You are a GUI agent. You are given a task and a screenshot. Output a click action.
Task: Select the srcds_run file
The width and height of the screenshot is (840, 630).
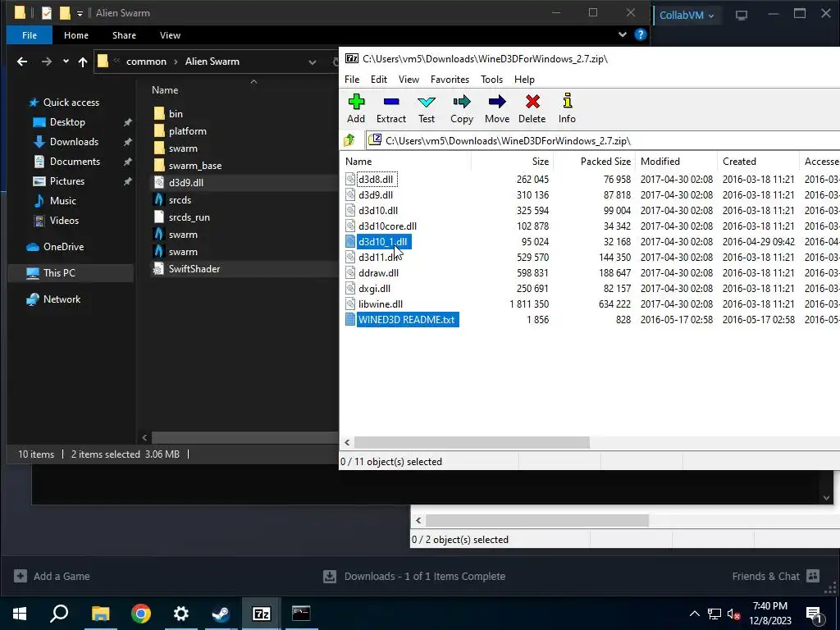coord(189,217)
